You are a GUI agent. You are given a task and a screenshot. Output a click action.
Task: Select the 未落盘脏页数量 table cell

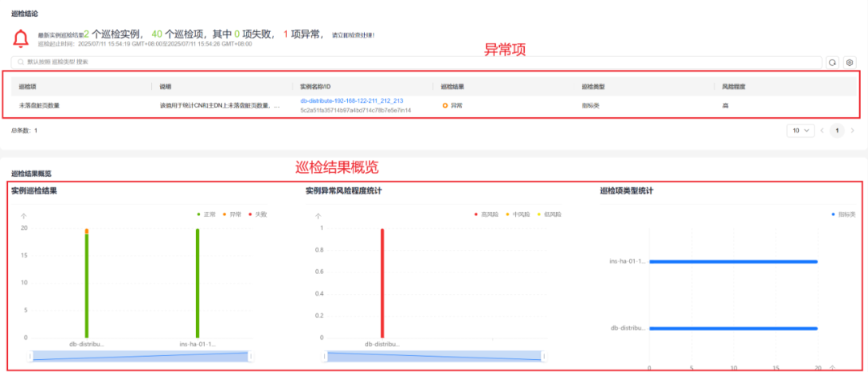[x=39, y=105]
